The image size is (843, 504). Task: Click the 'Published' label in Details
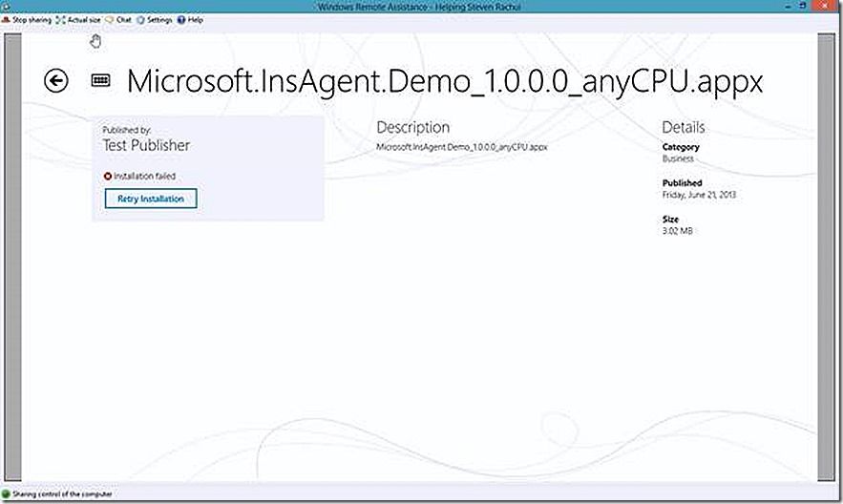coord(683,182)
